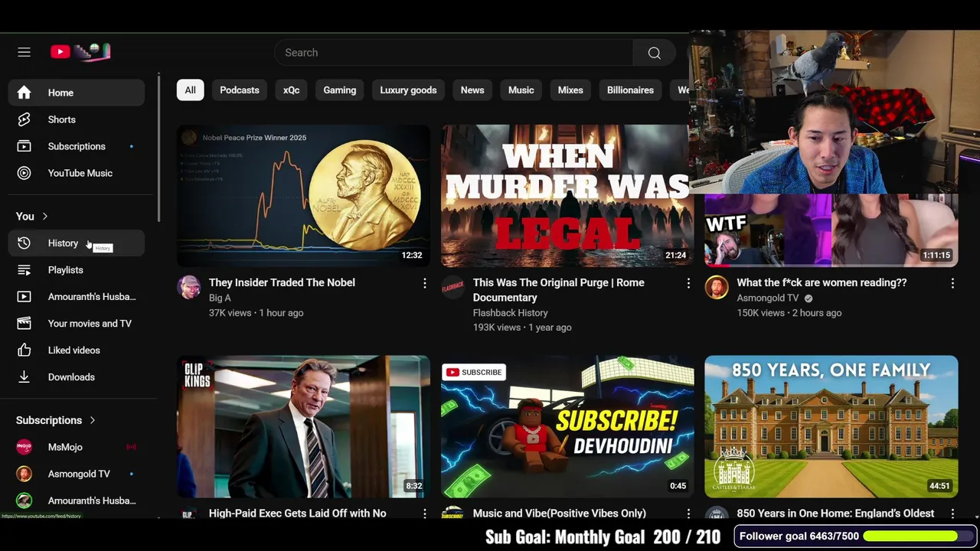This screenshot has width=980, height=551.
Task: Click the Your movies and TV icon
Action: (x=24, y=324)
